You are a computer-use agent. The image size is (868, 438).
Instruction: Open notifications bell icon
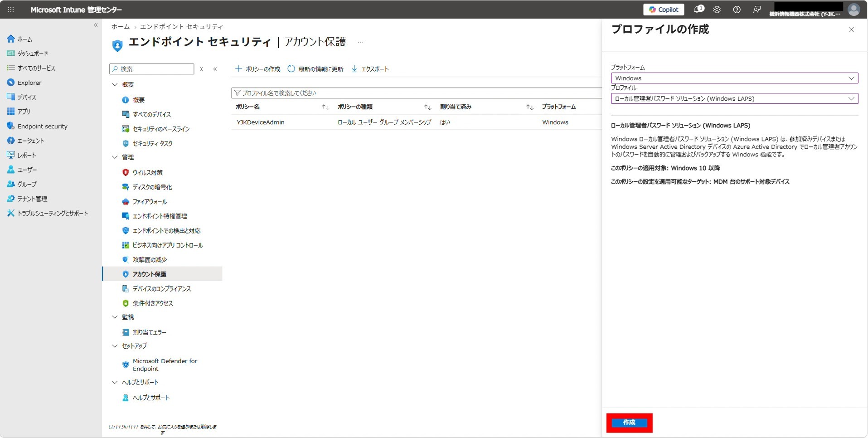698,10
